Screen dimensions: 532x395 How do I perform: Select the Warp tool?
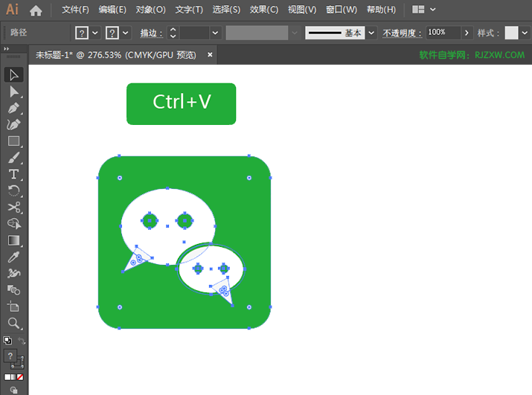13,273
